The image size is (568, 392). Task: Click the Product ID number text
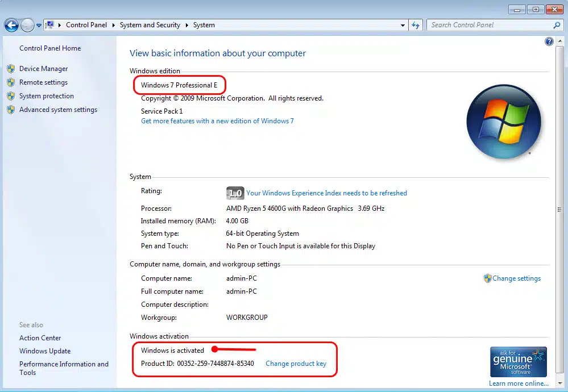215,364
